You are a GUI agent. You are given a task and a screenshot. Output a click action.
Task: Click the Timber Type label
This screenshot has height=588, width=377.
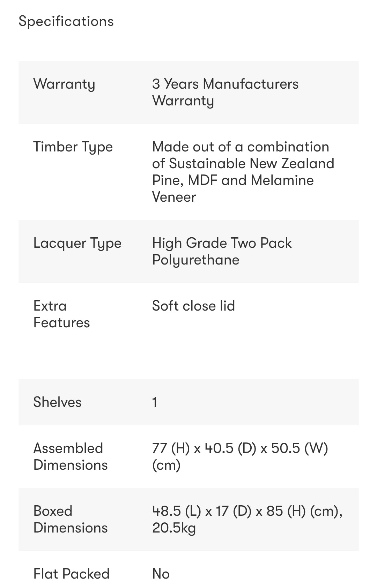73,147
